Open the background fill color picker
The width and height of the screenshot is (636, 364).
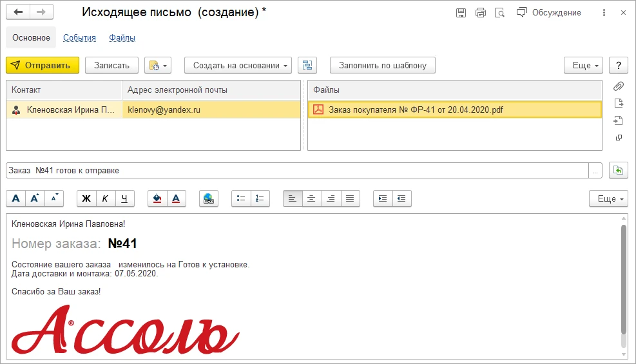pos(157,198)
